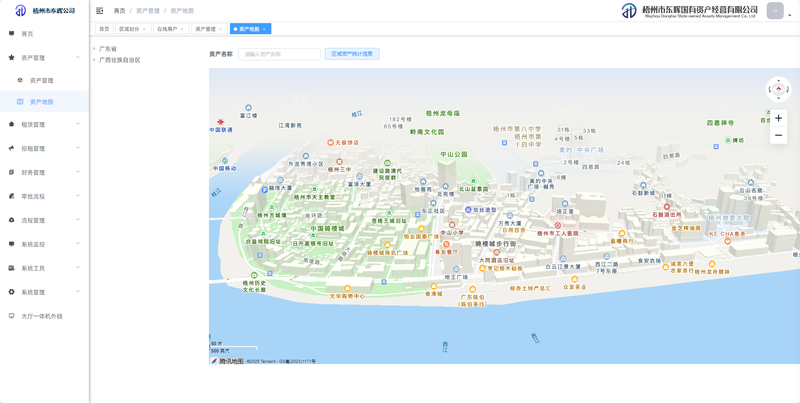Zoom out the map with the minus button
This screenshot has width=800, height=403.
click(778, 135)
